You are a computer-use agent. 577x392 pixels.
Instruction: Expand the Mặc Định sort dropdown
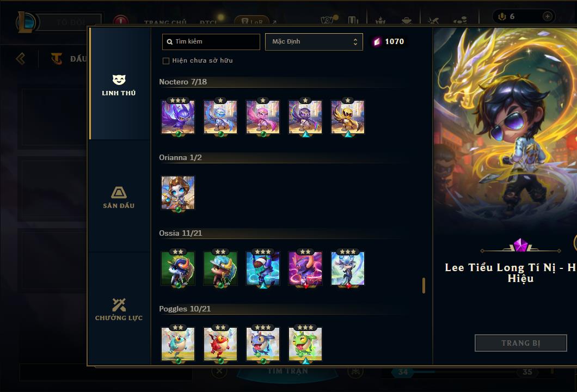click(x=314, y=41)
